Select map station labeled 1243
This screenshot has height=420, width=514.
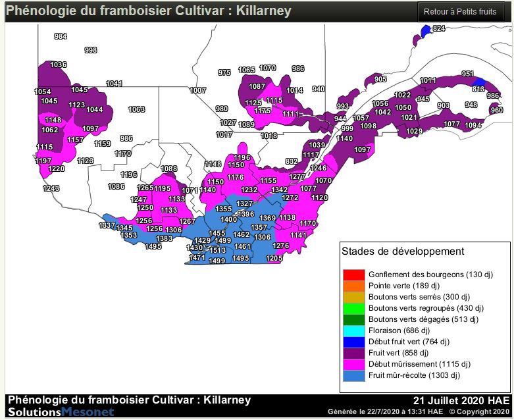pos(51,188)
